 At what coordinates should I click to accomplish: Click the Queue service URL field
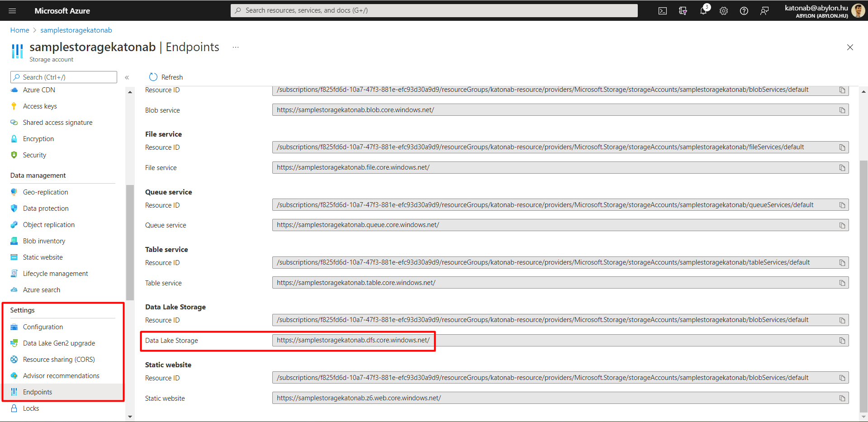(560, 225)
